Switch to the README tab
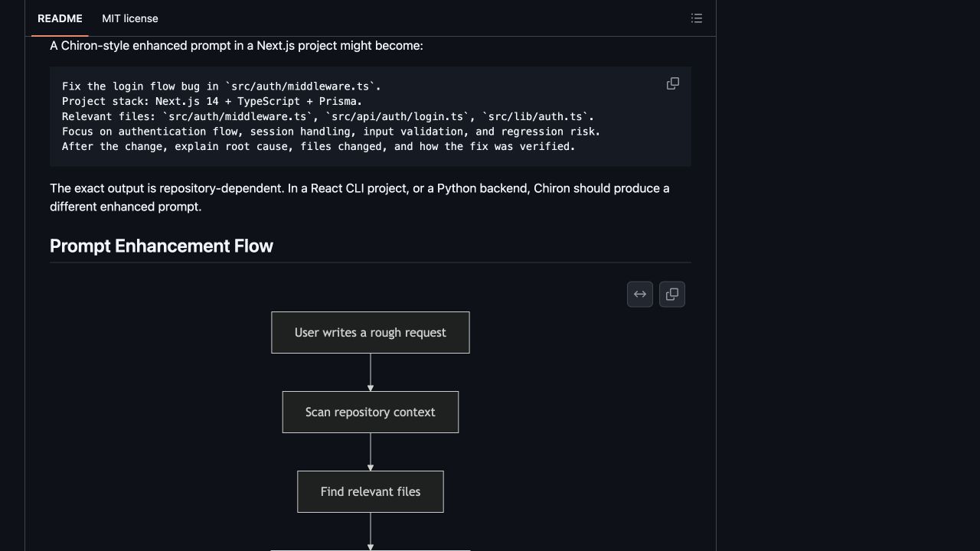The image size is (980, 551). [x=60, y=18]
